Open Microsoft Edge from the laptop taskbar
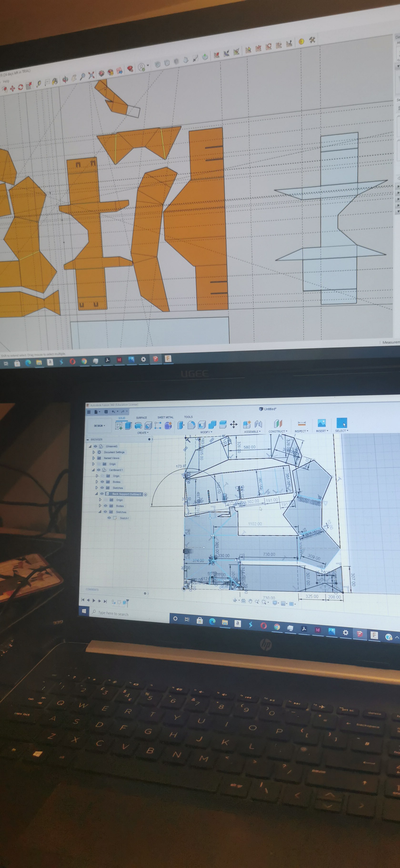Image resolution: width=400 pixels, height=868 pixels. coord(212,622)
